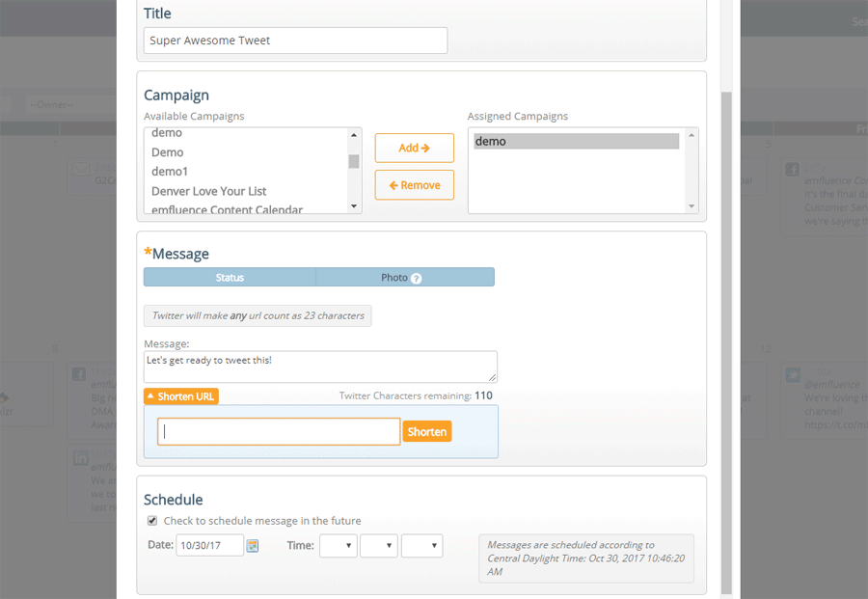This screenshot has width=868, height=599.
Task: Click the Title text field
Action: pyautogui.click(x=295, y=41)
